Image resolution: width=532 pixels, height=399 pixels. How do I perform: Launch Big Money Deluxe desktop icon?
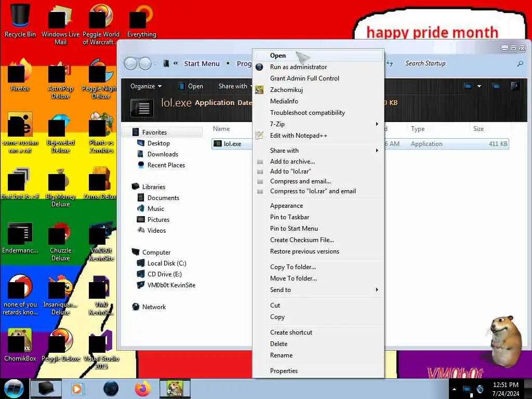click(x=60, y=187)
